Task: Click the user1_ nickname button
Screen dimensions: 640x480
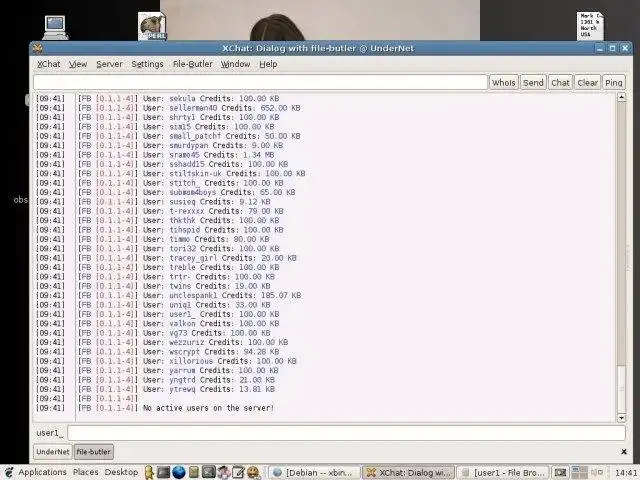Action: [x=49, y=433]
